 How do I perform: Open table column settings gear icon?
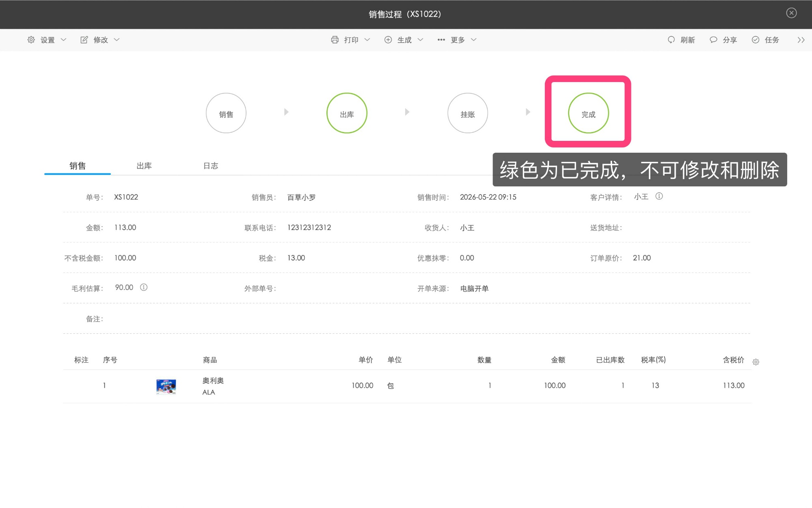click(756, 362)
